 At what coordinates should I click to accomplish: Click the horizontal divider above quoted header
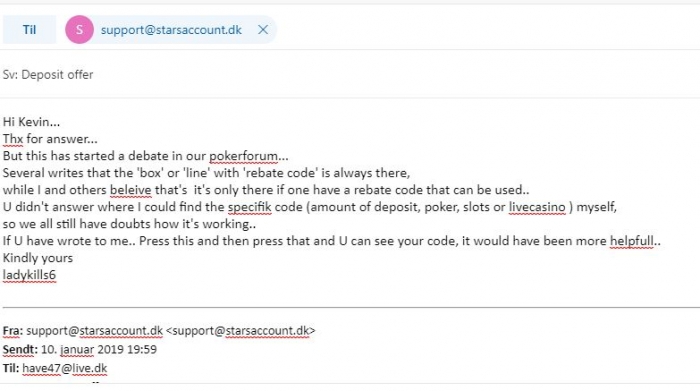351,308
